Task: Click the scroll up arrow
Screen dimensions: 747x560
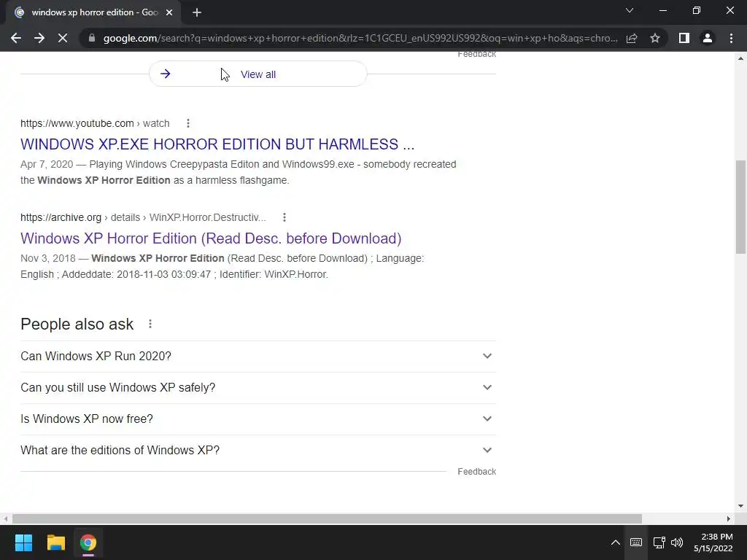Action: 740,58
